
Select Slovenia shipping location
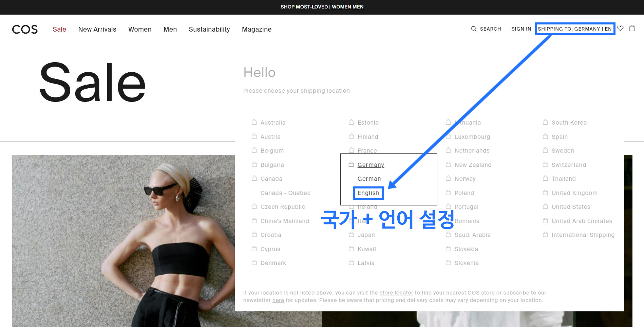pyautogui.click(x=467, y=263)
